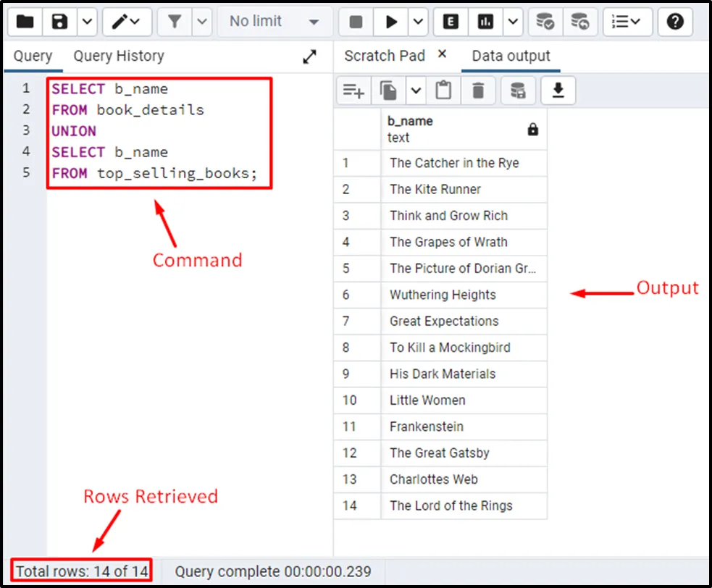Click the Explain query E icon

tap(451, 22)
